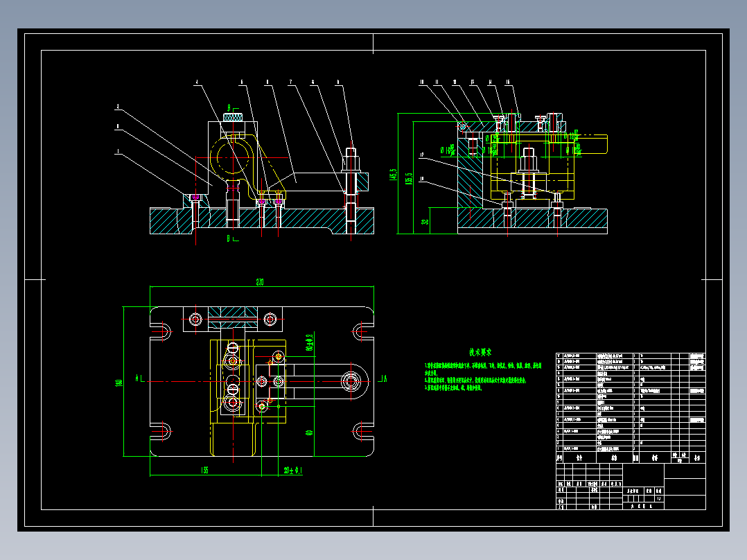
Task: Select the 32 base height dimension
Action: pos(425,222)
